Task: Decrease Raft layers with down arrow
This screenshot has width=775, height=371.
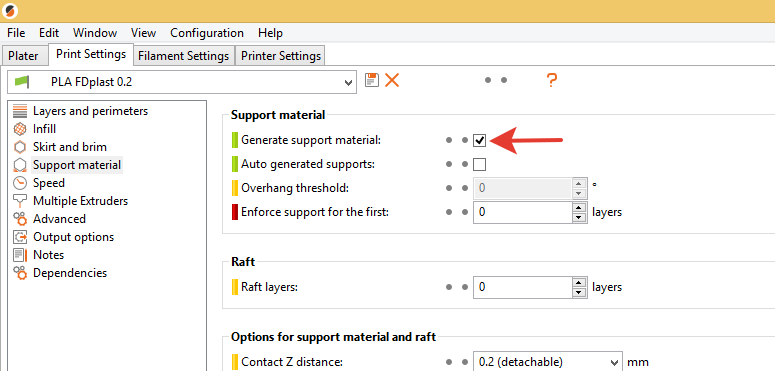Action: pos(579,292)
